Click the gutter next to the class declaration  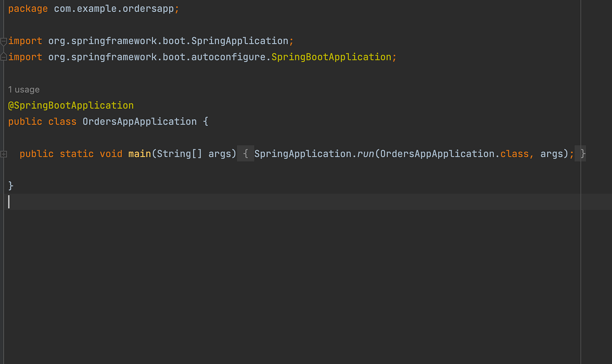4,121
